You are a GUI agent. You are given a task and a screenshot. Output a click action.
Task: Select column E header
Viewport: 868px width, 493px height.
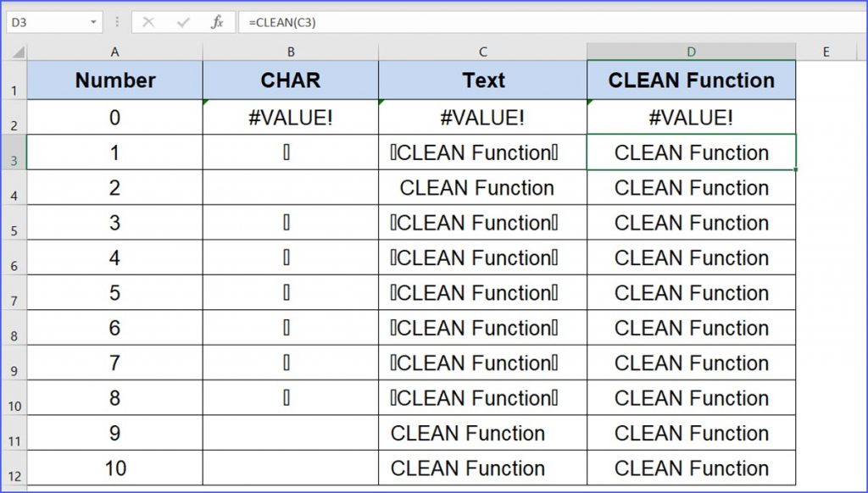pyautogui.click(x=825, y=51)
